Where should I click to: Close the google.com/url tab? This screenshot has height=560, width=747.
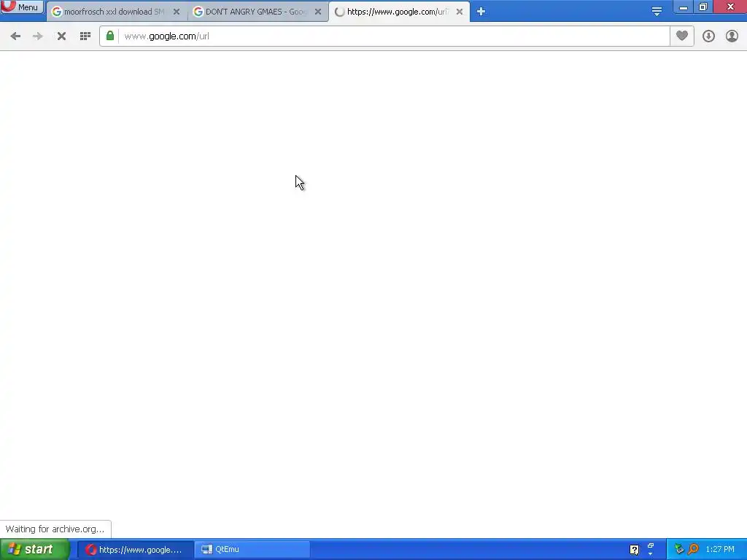(x=460, y=12)
